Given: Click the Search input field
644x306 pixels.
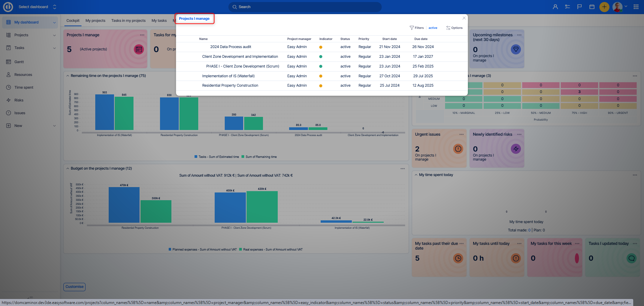Looking at the screenshot, I should click(x=305, y=7).
